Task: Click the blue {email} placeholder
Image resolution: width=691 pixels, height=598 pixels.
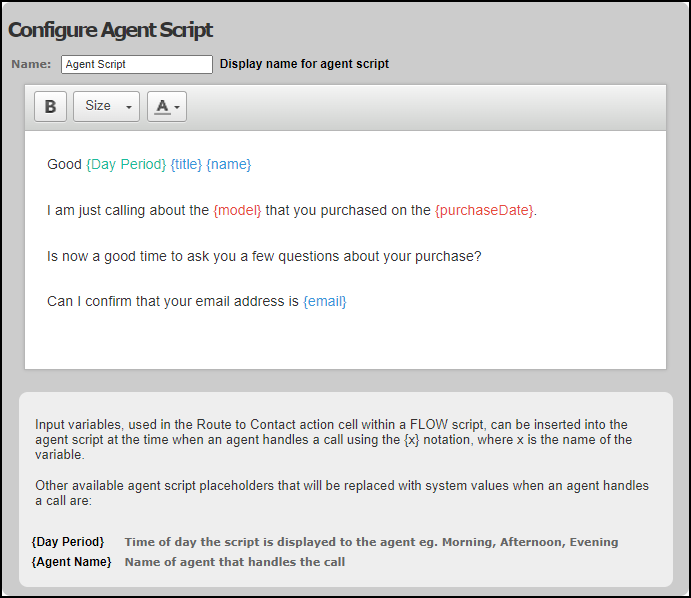Action: (325, 301)
